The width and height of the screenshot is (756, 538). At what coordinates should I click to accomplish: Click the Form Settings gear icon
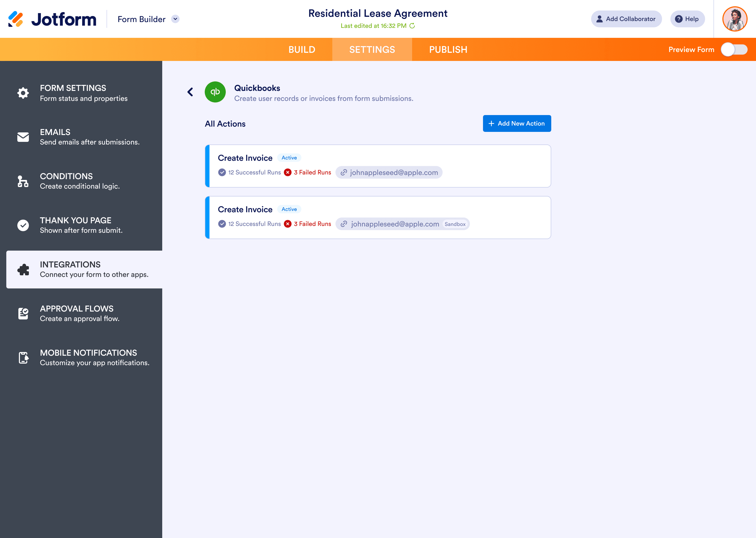(x=23, y=93)
